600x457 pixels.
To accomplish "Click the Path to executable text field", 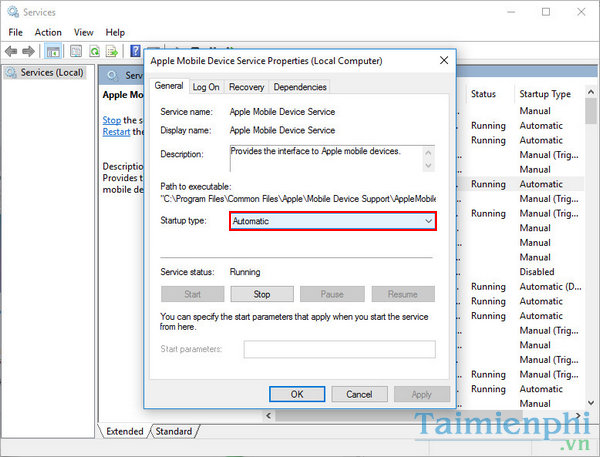I will coord(298,199).
